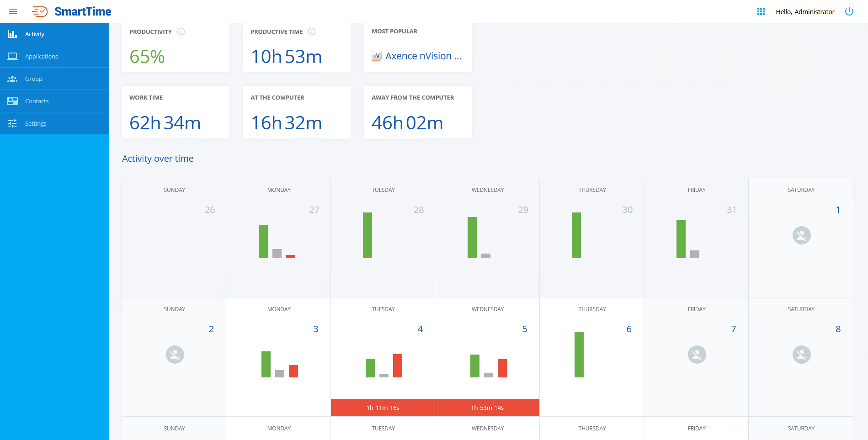
Task: Click the Productivity info icon
Action: pyautogui.click(x=181, y=32)
